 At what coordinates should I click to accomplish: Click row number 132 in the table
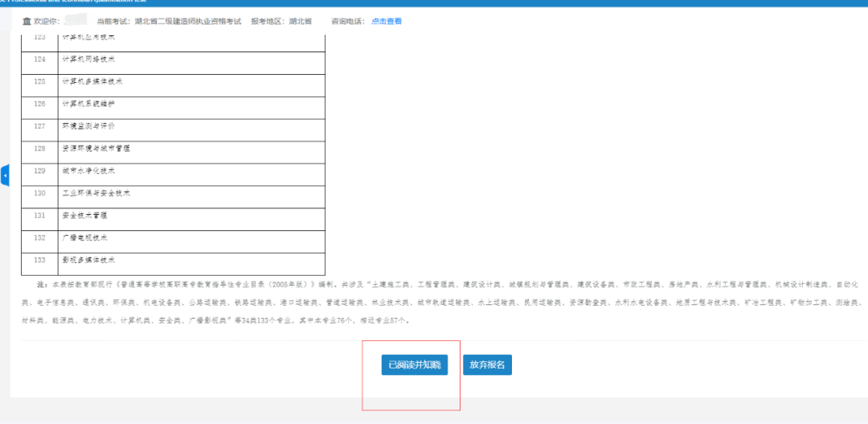pyautogui.click(x=39, y=238)
